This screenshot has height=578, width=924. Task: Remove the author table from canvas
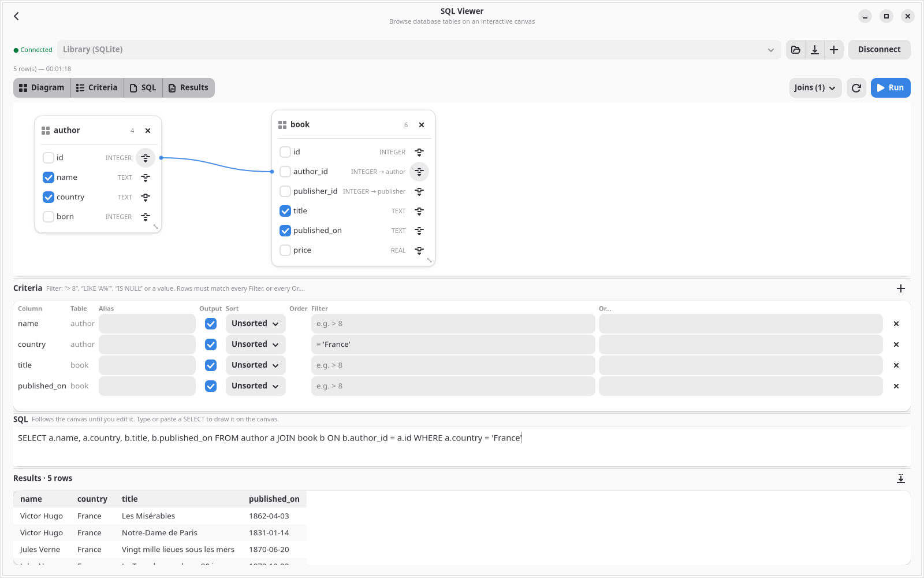tap(148, 131)
